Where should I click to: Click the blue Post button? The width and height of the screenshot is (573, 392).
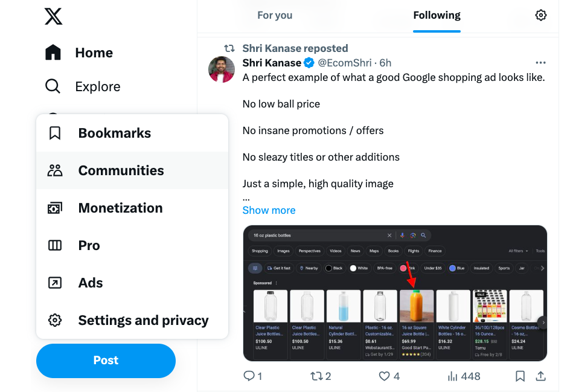click(106, 360)
